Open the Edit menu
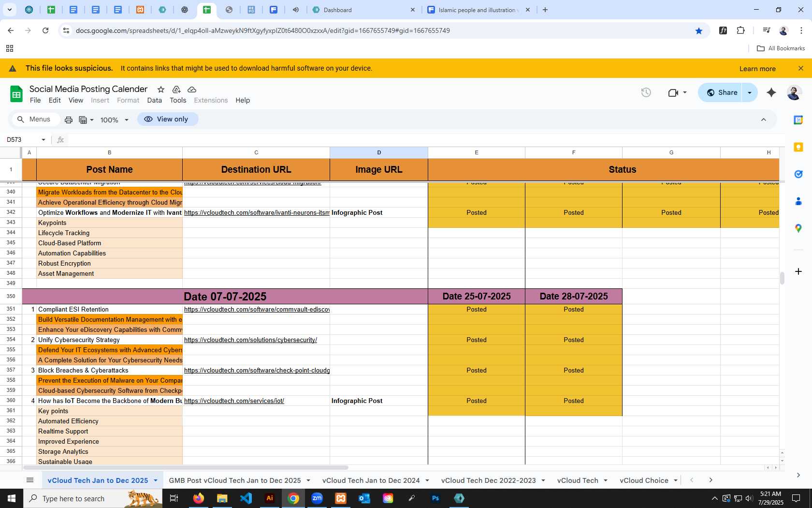Viewport: 812px width, 508px height. pyautogui.click(x=55, y=100)
